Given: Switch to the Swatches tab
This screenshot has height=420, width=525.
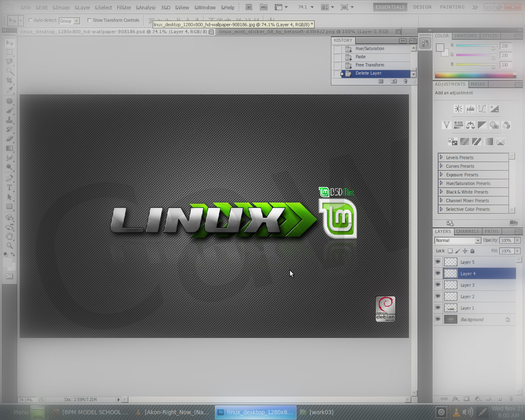Looking at the screenshot, I should pos(466,36).
